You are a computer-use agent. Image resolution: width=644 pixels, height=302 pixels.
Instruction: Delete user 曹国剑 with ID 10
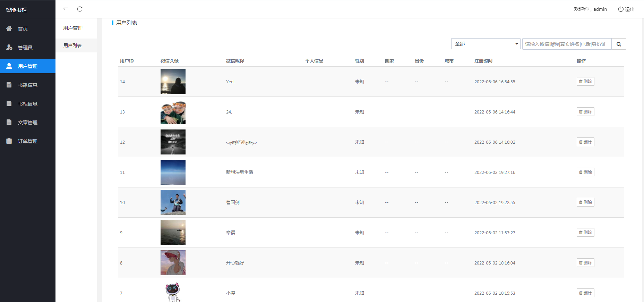tap(585, 202)
